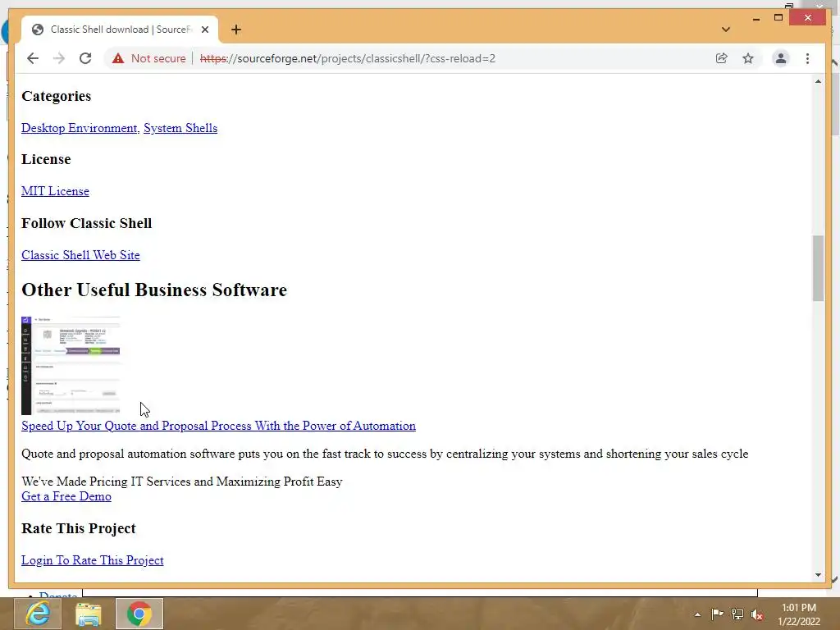Open the Action Center flag icon
Image resolution: width=840 pixels, height=630 pixels.
[717, 614]
